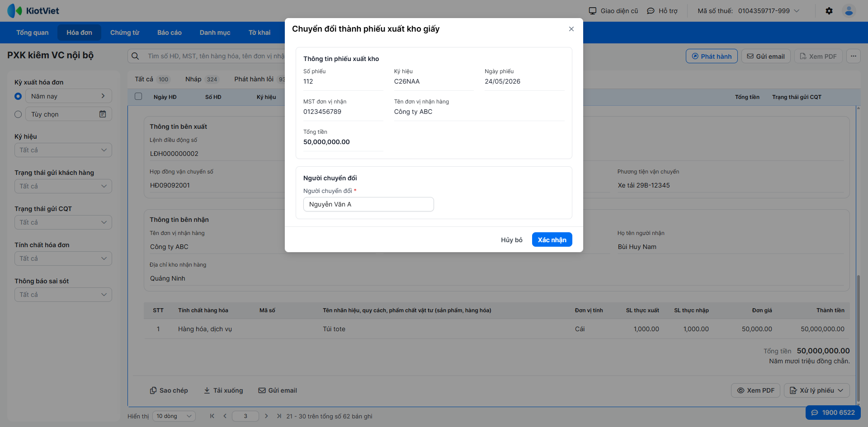Click the vertical scrollbar of the detail panel
The height and width of the screenshot is (427, 868).
[858, 338]
